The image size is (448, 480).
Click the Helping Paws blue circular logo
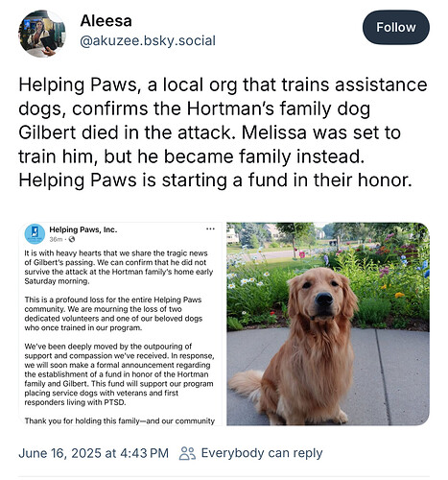point(35,234)
